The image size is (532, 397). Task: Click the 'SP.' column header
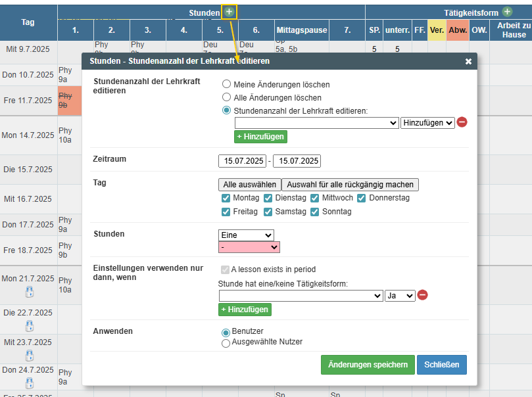[x=374, y=30]
